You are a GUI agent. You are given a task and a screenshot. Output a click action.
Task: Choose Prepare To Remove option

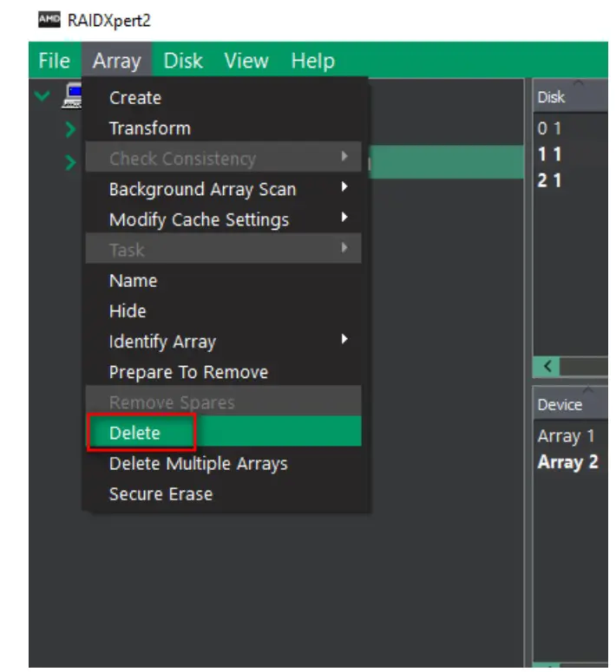224,372
